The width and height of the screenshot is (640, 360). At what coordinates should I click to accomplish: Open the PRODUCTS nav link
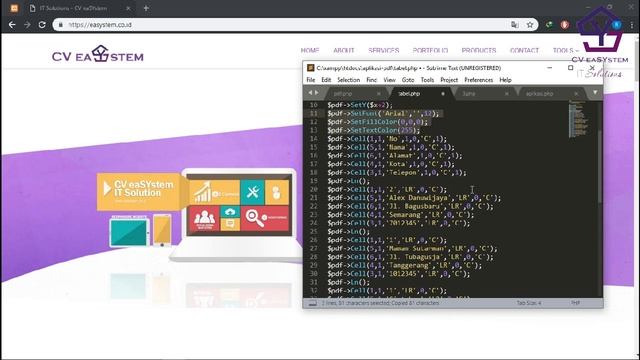pyautogui.click(x=479, y=50)
